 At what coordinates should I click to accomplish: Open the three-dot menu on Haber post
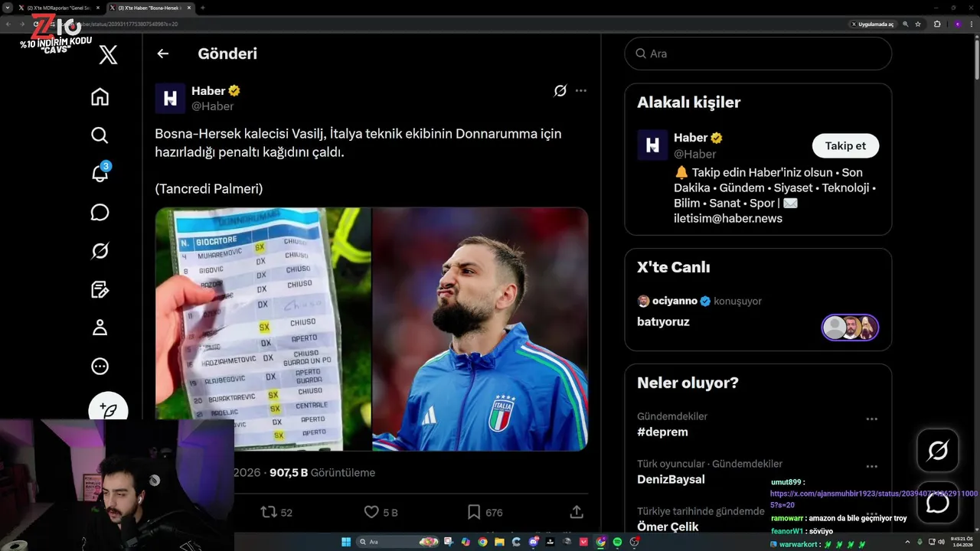[581, 91]
